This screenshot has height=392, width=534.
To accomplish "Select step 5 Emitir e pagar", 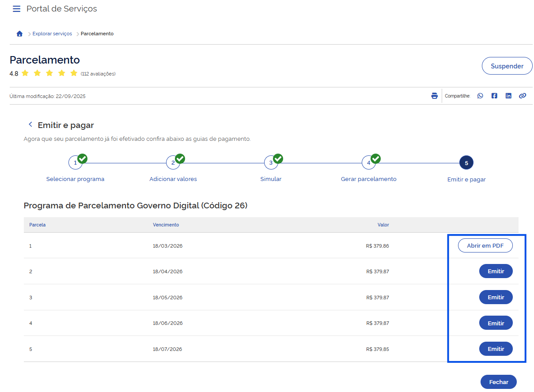I will coord(466,163).
